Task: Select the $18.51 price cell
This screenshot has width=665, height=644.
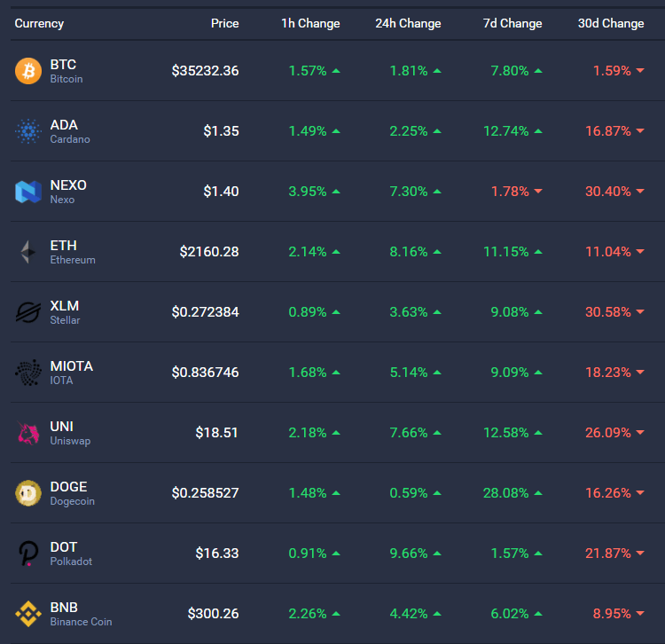Action: click(x=216, y=433)
